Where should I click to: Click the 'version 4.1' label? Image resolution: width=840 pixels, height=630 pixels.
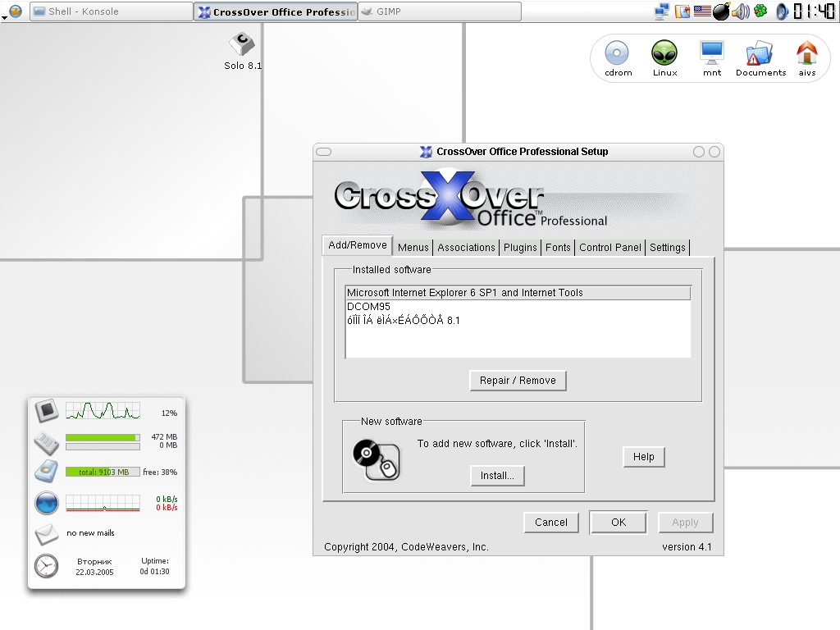coord(687,547)
